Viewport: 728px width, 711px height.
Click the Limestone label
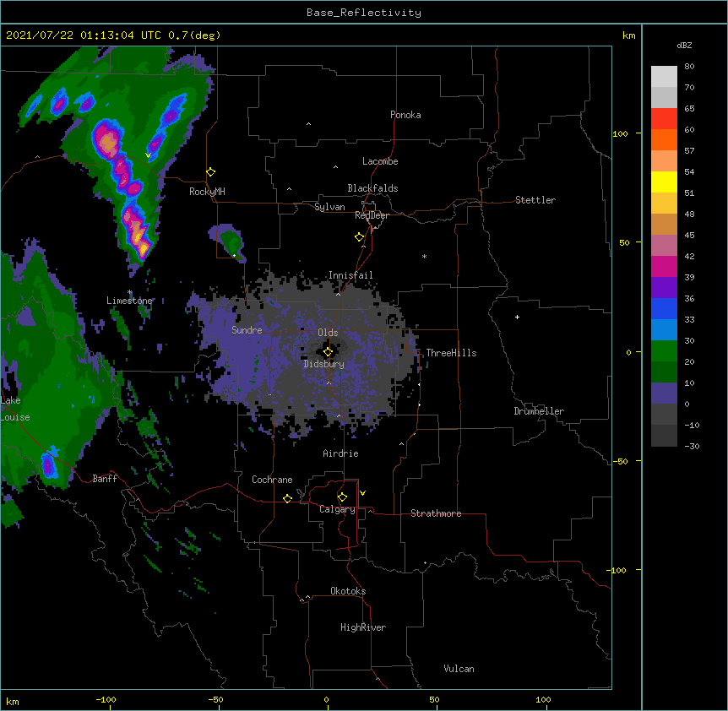(x=129, y=301)
